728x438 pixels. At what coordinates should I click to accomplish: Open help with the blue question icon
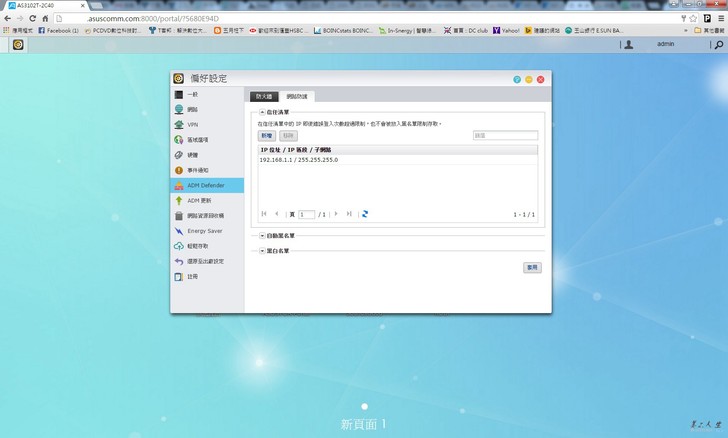[517, 79]
